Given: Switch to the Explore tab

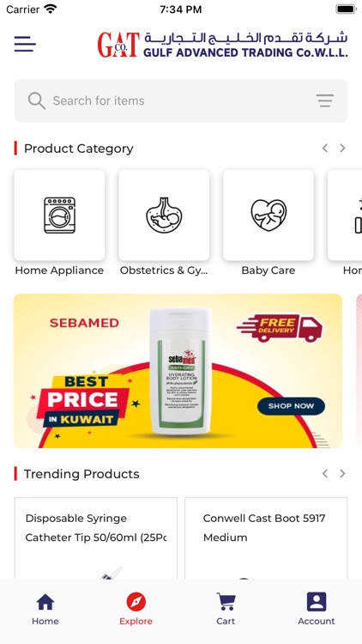Looking at the screenshot, I should click(x=136, y=609).
